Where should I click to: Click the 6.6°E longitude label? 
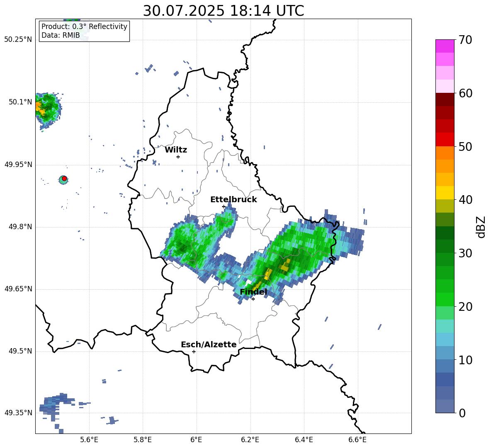357,440
